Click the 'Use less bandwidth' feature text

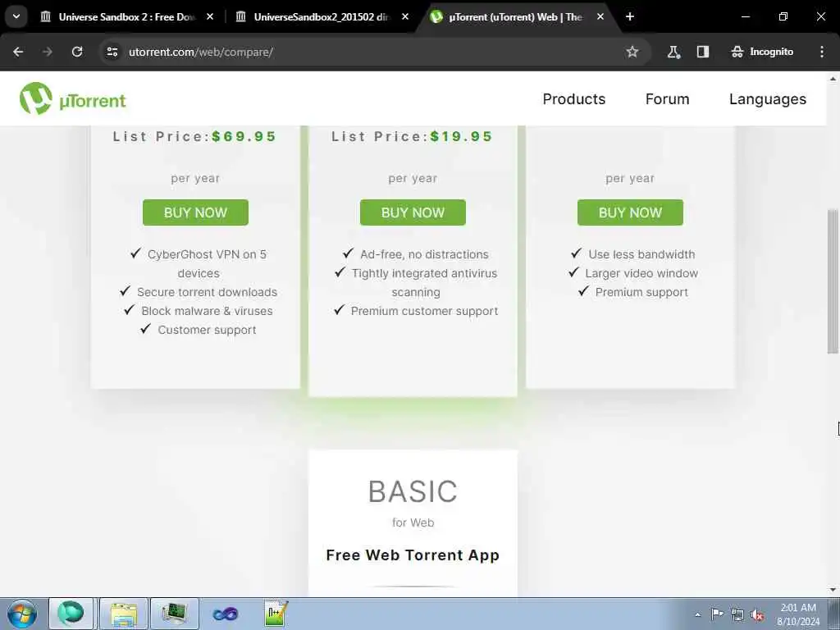(641, 254)
